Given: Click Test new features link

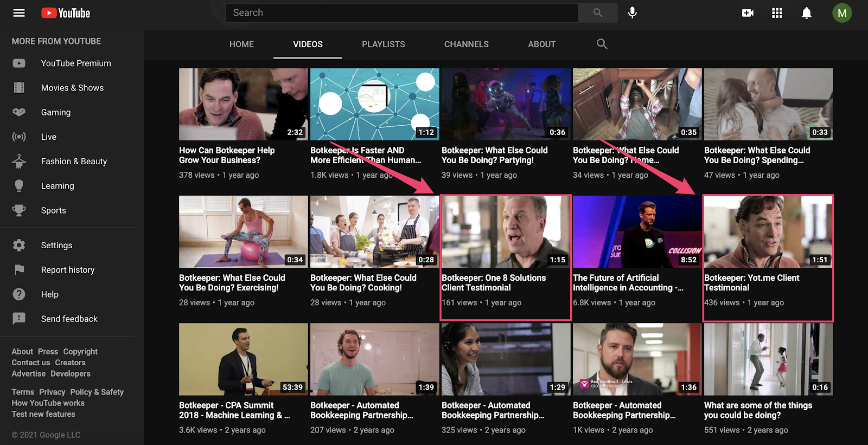Looking at the screenshot, I should click(43, 414).
